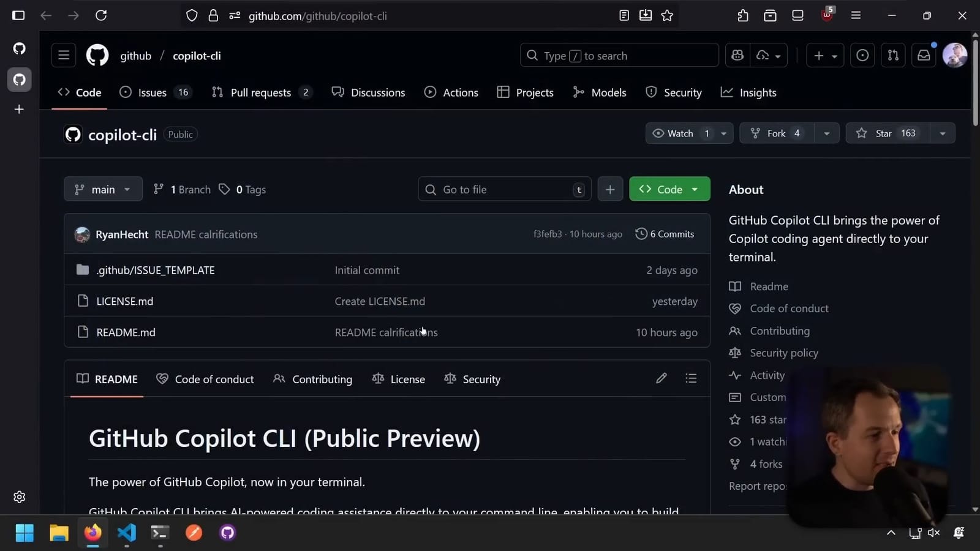Create a new file with the plus icon

coord(609,189)
